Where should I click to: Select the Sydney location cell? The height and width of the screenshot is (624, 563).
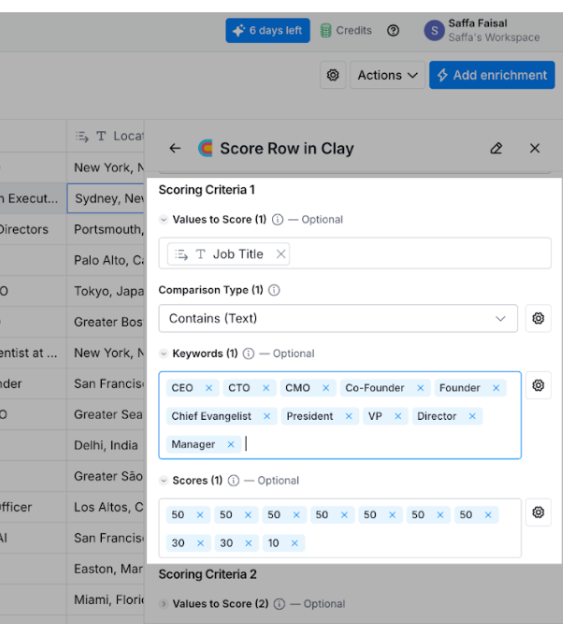(105, 198)
